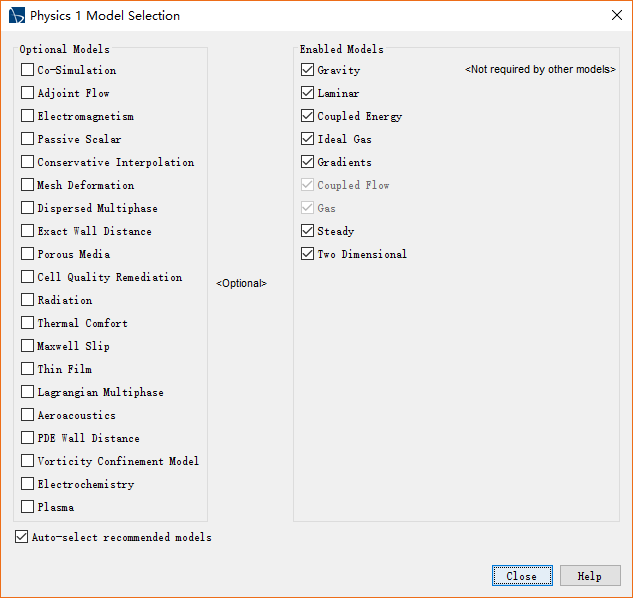Select the Passive Scalar checkbox
Image resolution: width=633 pixels, height=598 pixels.
(28, 139)
